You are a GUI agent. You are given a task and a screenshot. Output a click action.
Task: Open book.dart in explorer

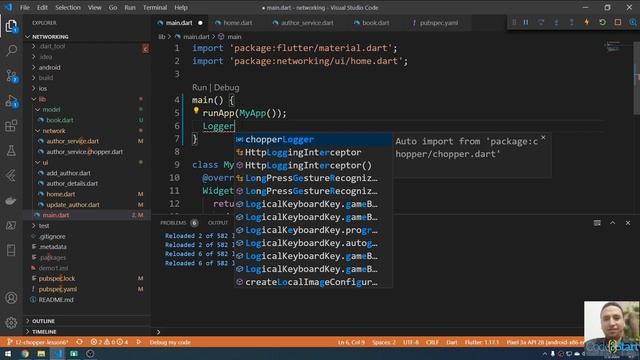pyautogui.click(x=60, y=120)
